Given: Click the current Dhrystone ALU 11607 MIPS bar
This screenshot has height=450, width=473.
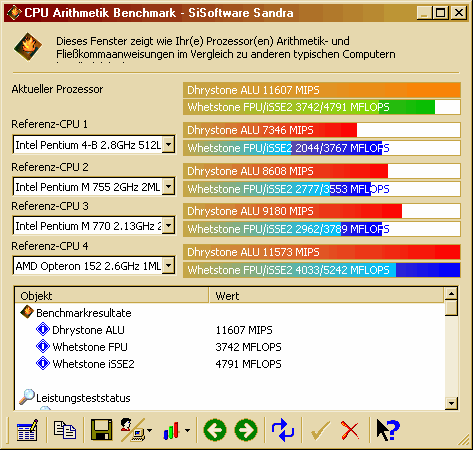Looking at the screenshot, I should click(322, 90).
